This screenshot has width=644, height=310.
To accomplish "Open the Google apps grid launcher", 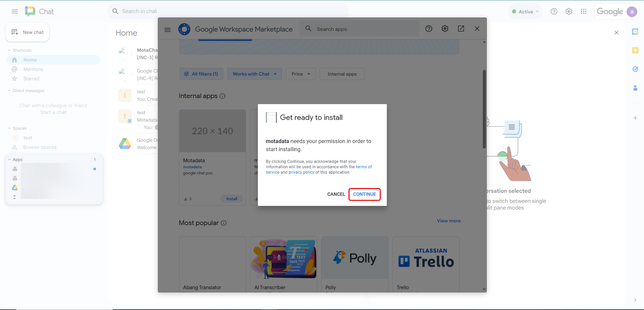I will point(584,11).
